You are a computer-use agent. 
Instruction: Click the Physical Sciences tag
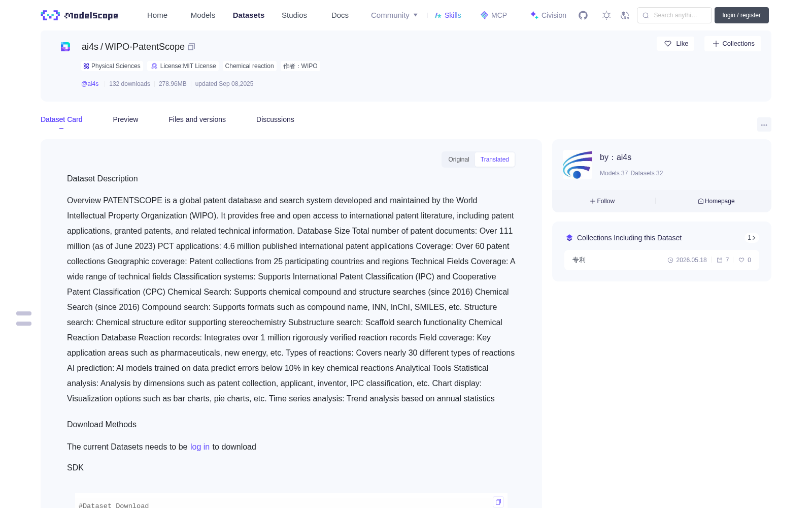pyautogui.click(x=112, y=66)
